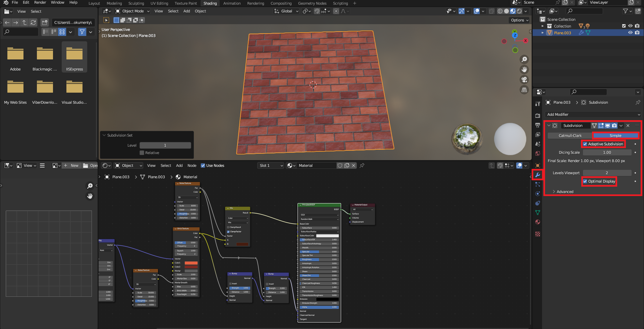Screen dimensions: 644x329
Task: Remove the Subdivision modifier with X
Action: (628, 126)
